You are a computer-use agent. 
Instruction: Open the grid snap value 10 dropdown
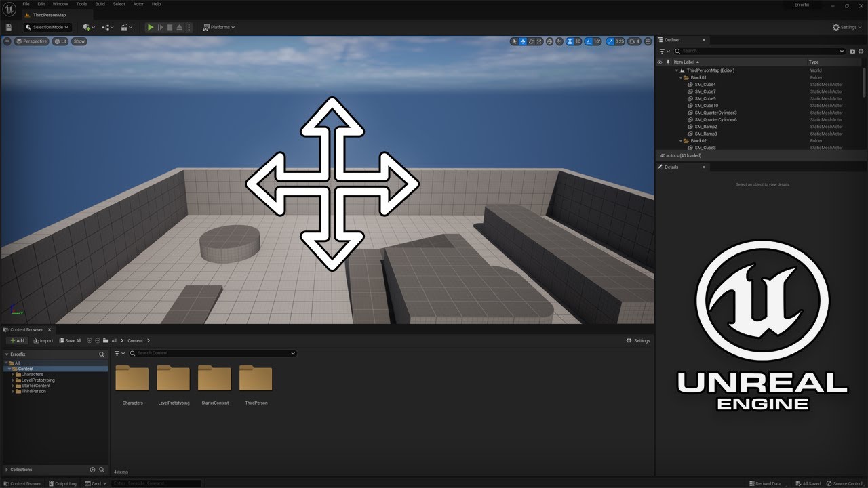(578, 41)
